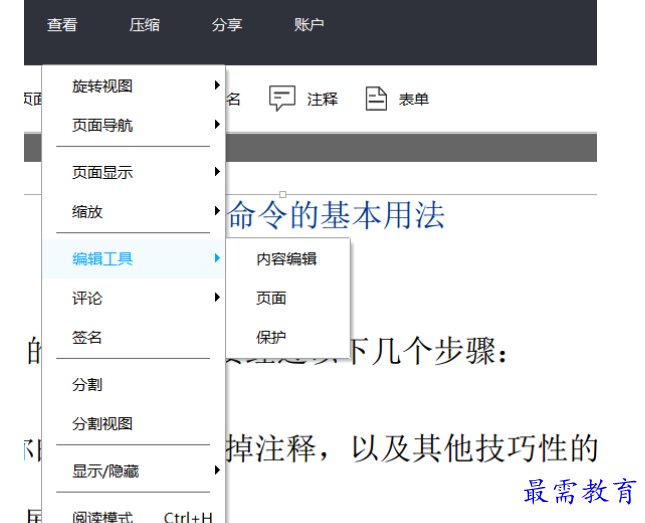Select the 表单 toolbar label
The width and height of the screenshot is (645, 523).
[x=414, y=99]
